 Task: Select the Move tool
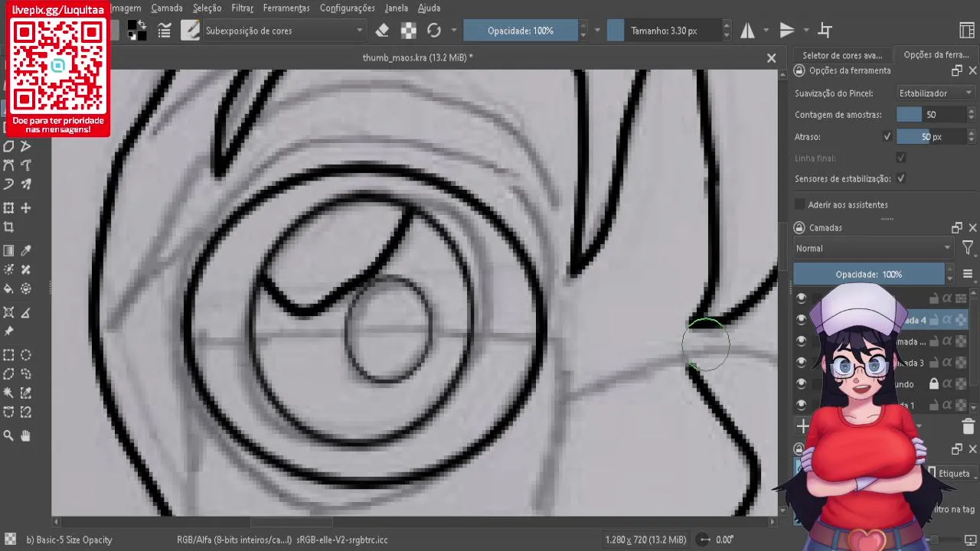(26, 208)
